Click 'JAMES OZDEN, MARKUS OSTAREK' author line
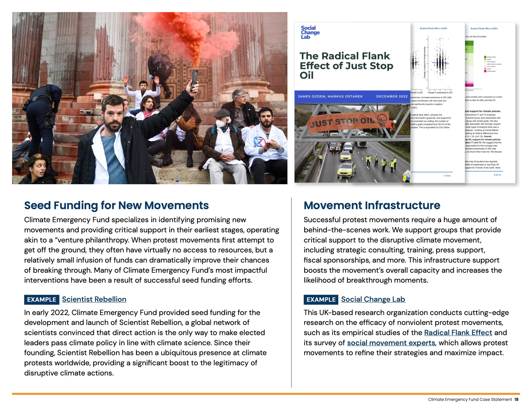 pyautogui.click(x=330, y=96)
